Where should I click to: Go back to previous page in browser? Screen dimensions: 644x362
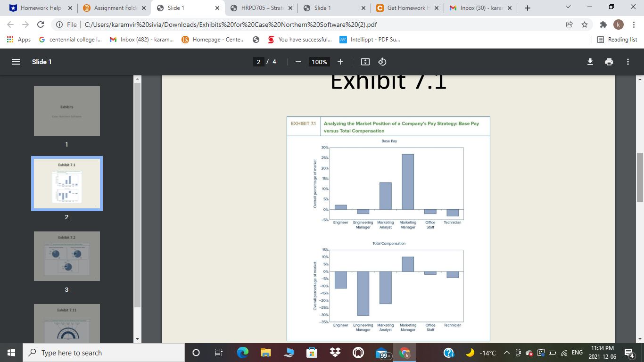point(11,25)
